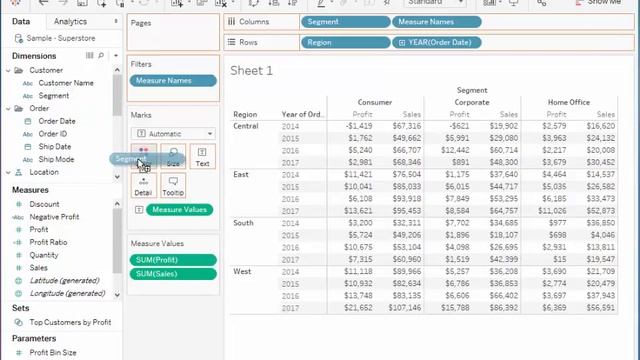Click the Measures list scroll-up arrow
640x360 pixels.
point(117,204)
